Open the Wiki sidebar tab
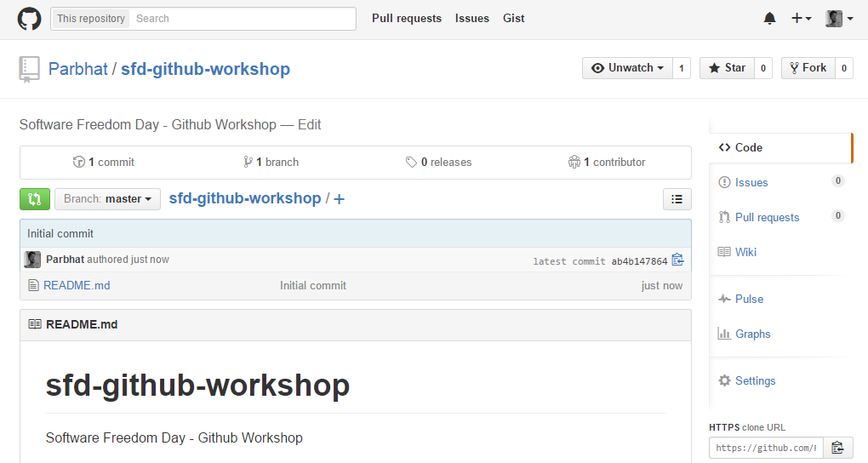 (x=780, y=252)
